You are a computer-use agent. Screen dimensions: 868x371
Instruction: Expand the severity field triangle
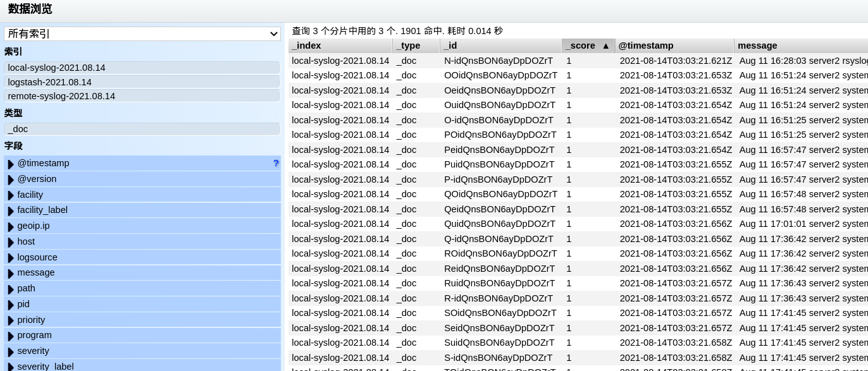tap(11, 352)
